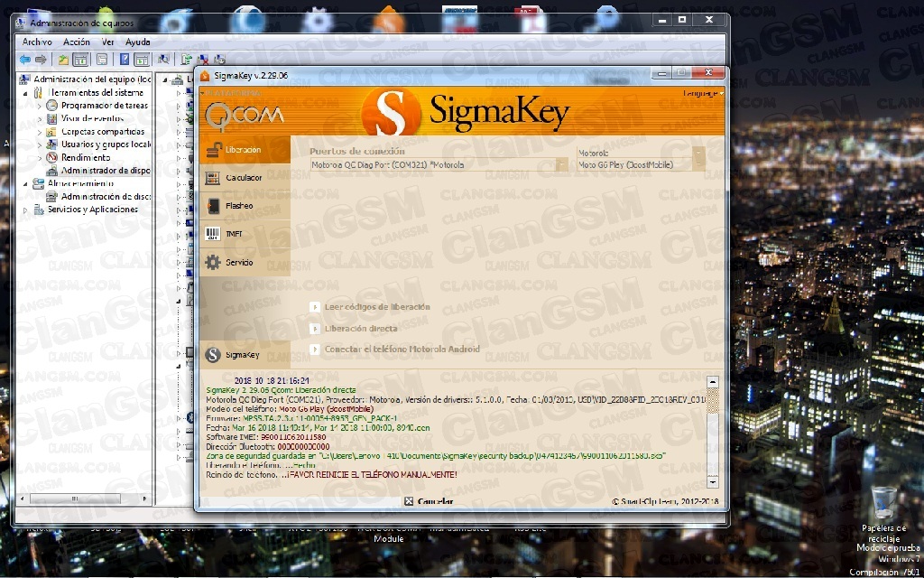Expand Usuarios y grupos locales node
This screenshot has width=924, height=578.
(40, 144)
